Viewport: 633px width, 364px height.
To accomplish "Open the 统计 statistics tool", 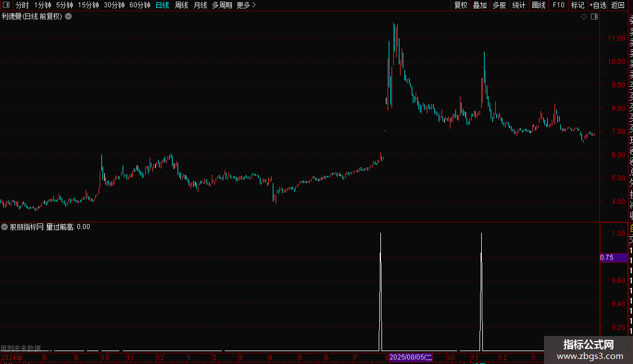I will point(519,5).
